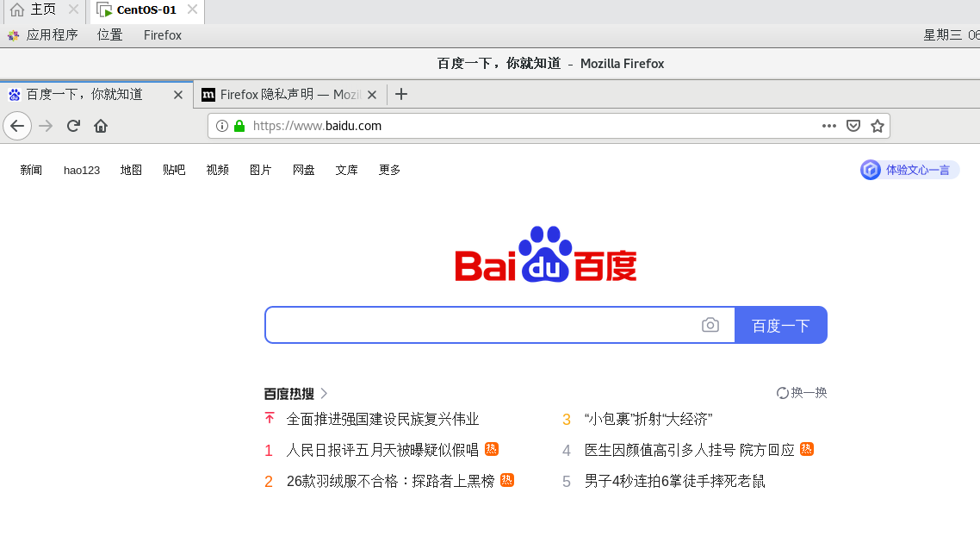Expand the 更多 link
The height and width of the screenshot is (555, 980).
tap(389, 170)
